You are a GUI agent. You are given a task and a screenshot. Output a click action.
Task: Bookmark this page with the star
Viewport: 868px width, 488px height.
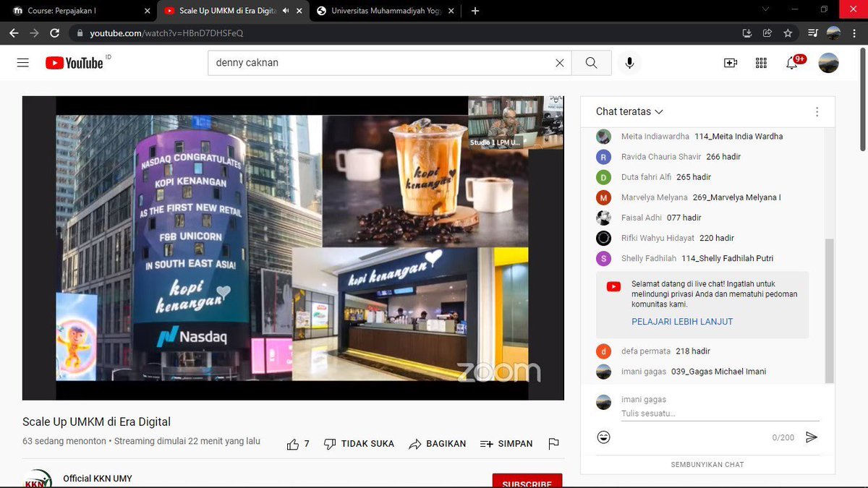click(x=788, y=33)
